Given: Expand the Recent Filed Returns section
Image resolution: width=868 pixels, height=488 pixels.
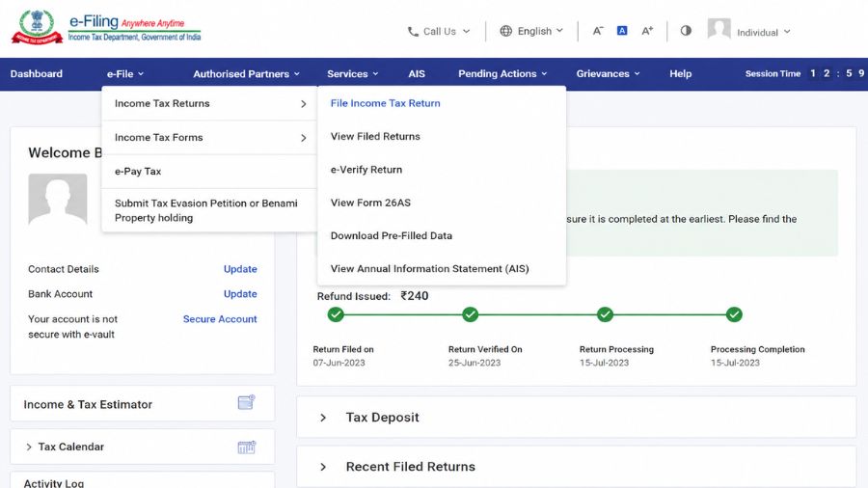Looking at the screenshot, I should pos(323,467).
